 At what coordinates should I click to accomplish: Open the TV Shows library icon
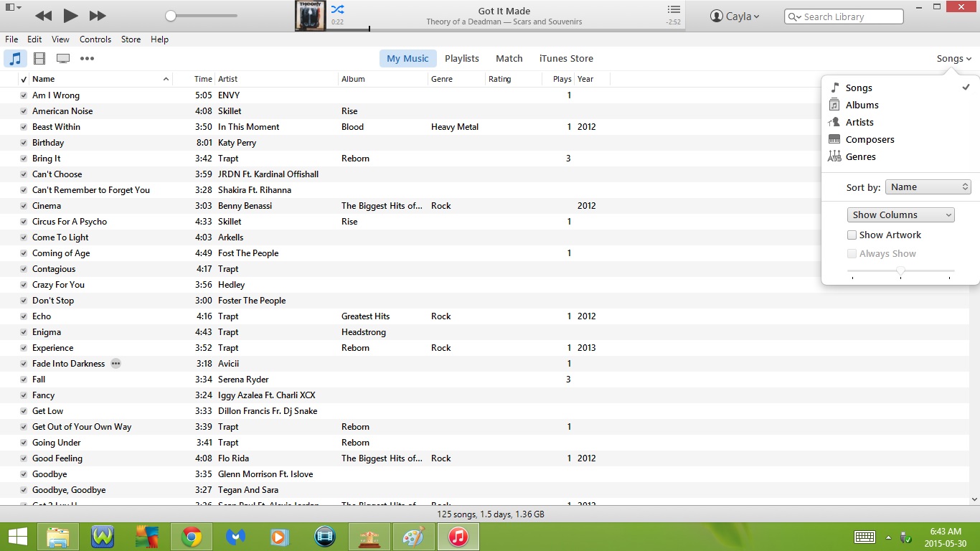point(63,59)
